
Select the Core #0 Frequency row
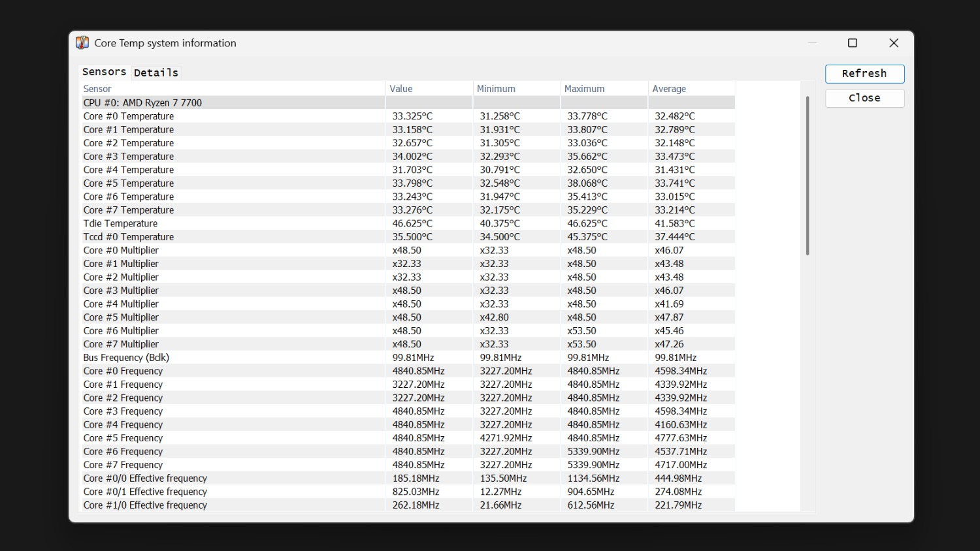[408, 371]
